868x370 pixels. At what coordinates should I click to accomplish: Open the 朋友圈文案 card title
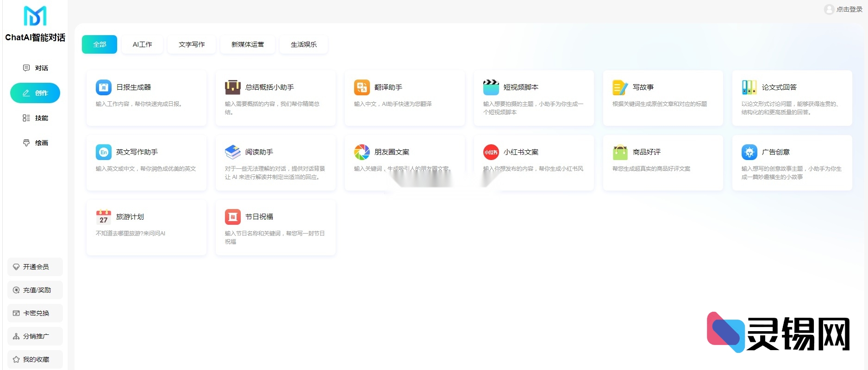click(x=392, y=152)
